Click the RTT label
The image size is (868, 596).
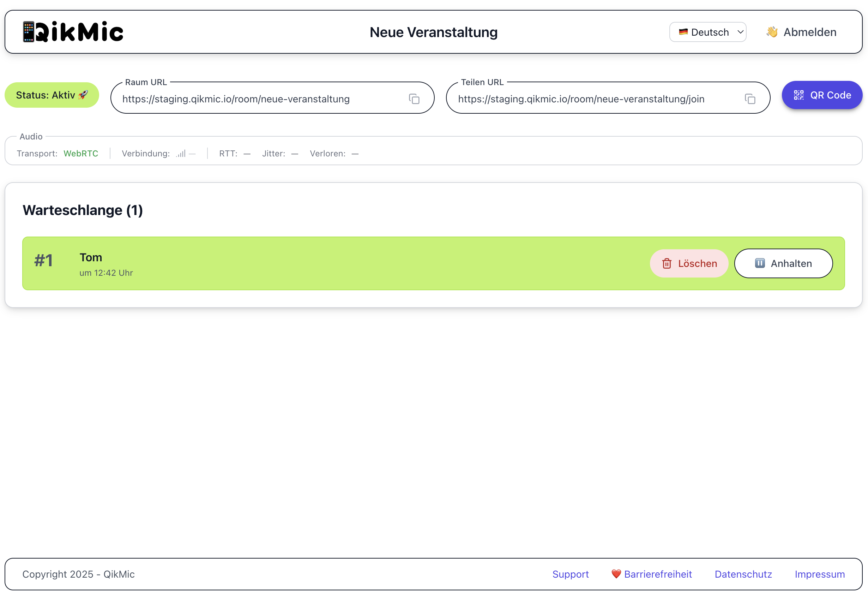point(228,154)
